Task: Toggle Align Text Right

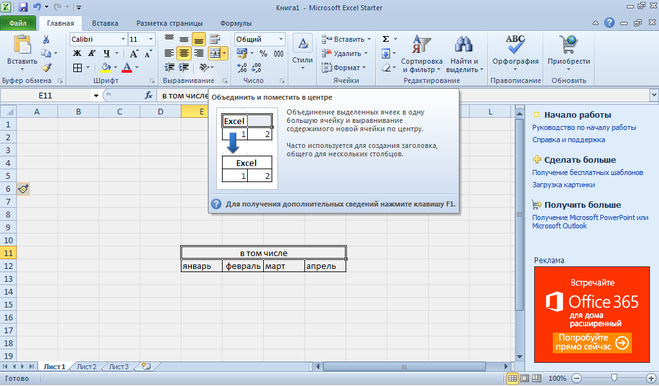Action: tap(199, 53)
